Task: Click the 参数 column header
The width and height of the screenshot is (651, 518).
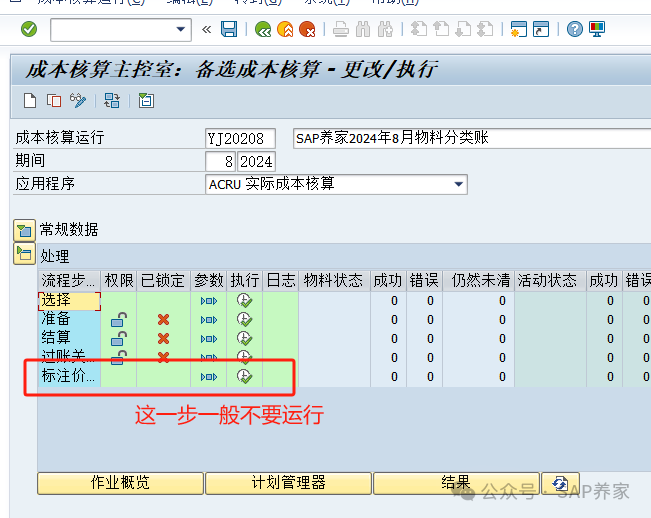Action: pos(208,281)
